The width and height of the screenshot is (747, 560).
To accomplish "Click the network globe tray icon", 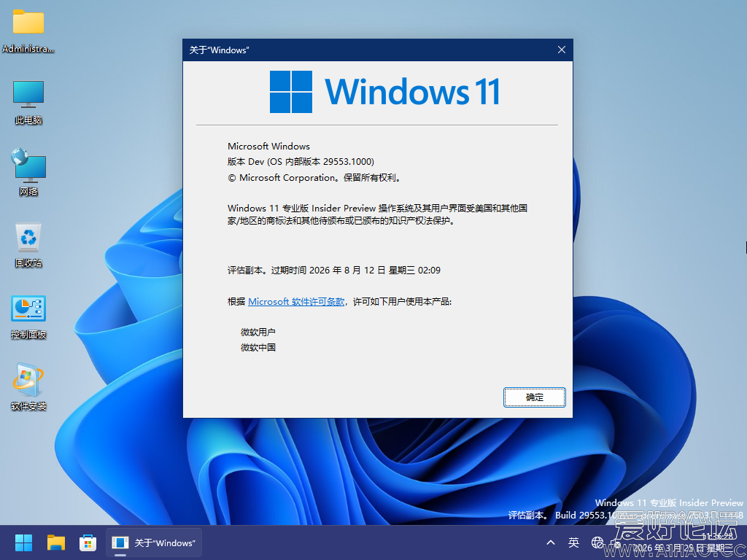I will (597, 542).
